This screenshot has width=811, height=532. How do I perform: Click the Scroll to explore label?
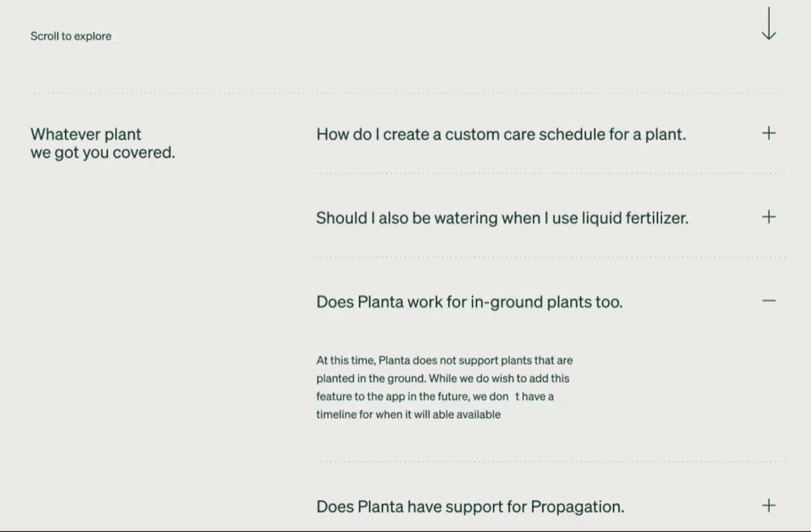pyautogui.click(x=70, y=36)
